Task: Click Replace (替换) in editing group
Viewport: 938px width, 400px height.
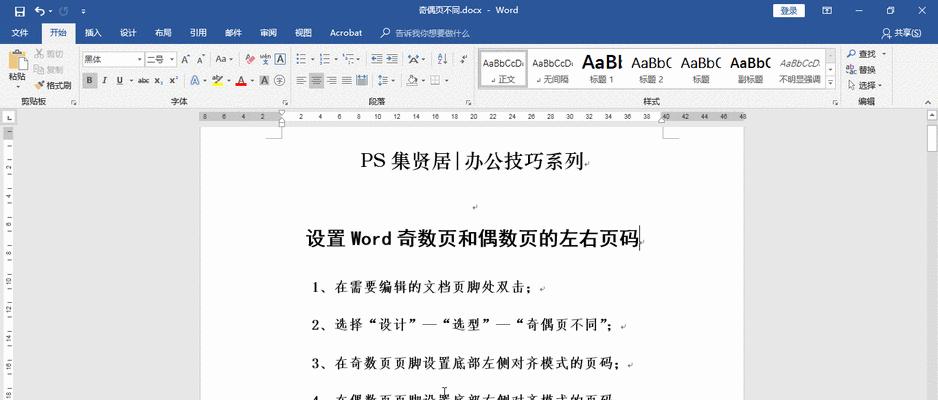Action: (861, 69)
